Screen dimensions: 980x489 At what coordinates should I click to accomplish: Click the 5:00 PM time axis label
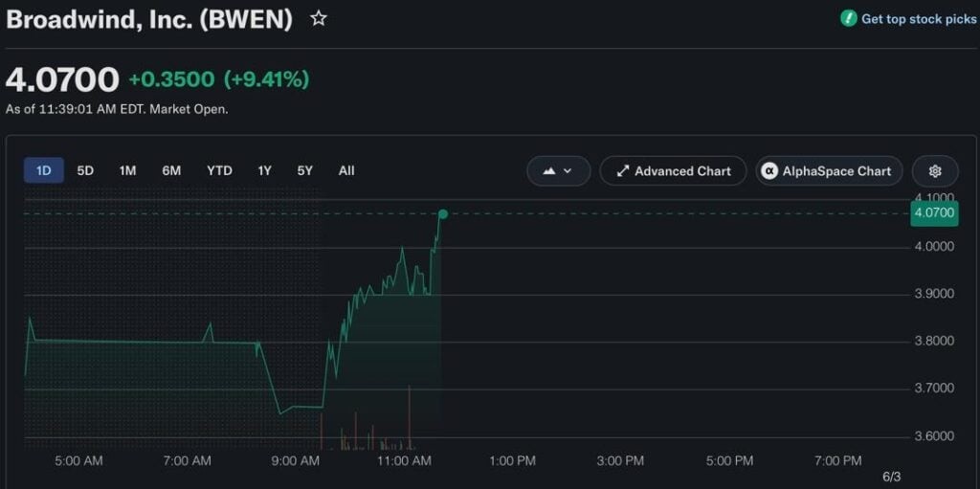[729, 461]
